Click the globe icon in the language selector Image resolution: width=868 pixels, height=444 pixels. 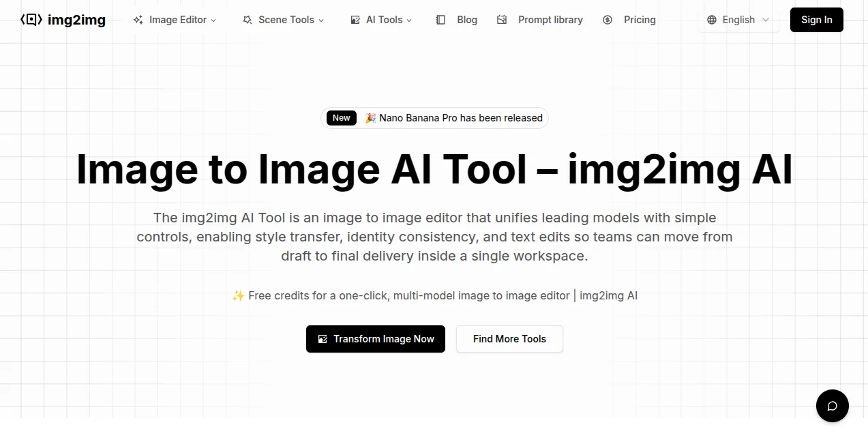[x=712, y=20]
